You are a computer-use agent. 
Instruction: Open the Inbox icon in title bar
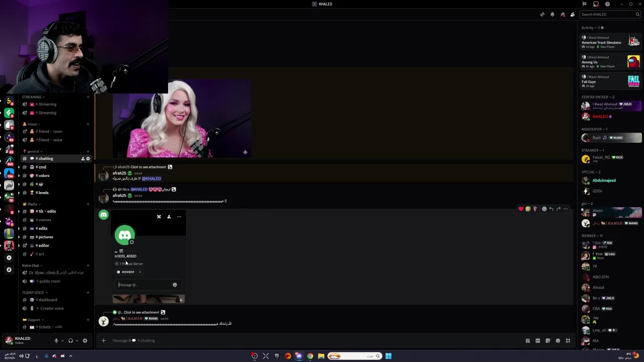point(596,4)
